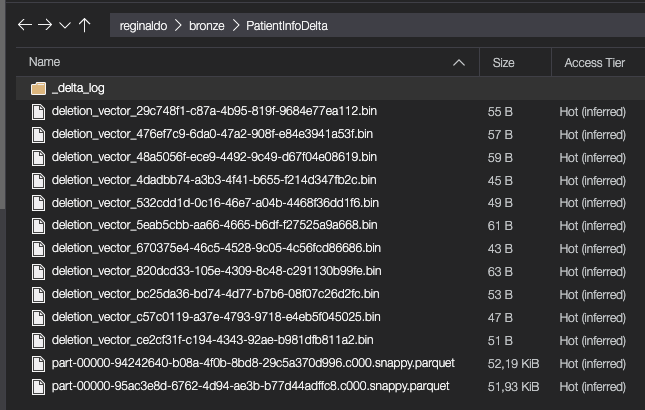
Task: Select deletion_vector_476ef7c9-6da0-47a2 file name
Action: click(x=212, y=134)
